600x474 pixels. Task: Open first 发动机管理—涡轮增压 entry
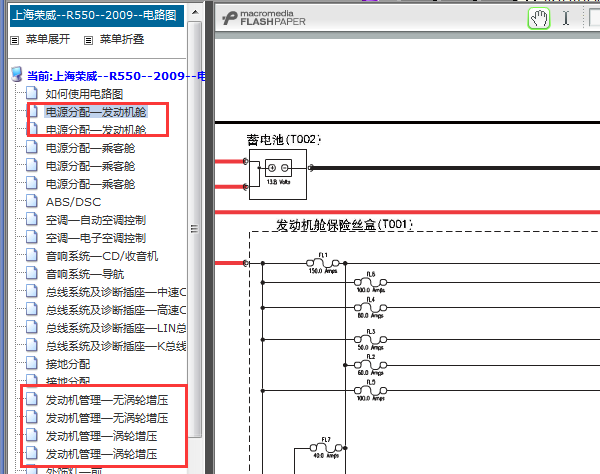point(101,436)
